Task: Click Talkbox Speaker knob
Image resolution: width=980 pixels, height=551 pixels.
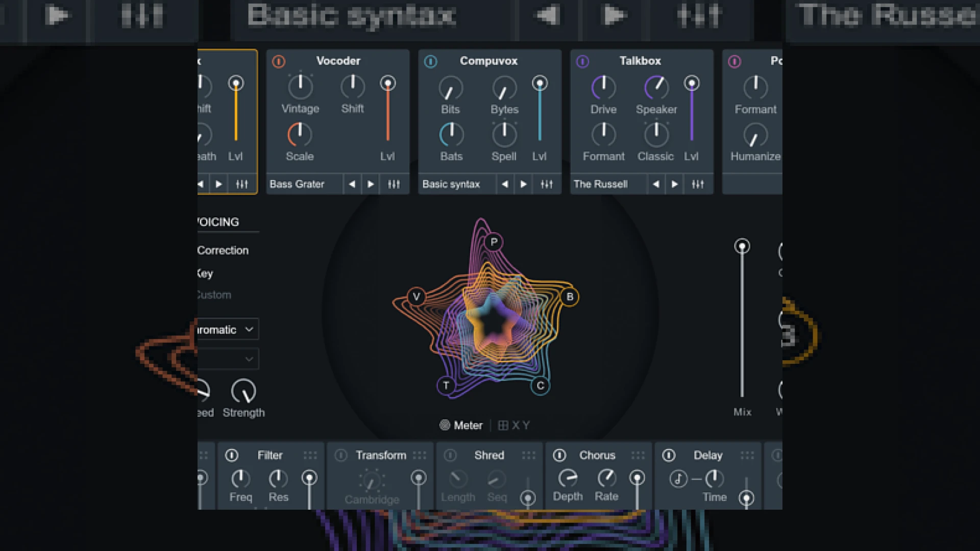Action: click(656, 87)
